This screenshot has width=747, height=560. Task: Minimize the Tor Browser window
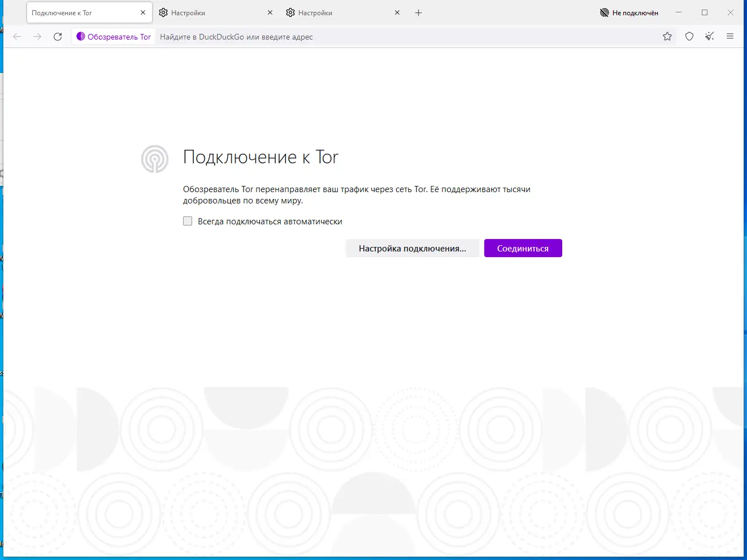[679, 13]
